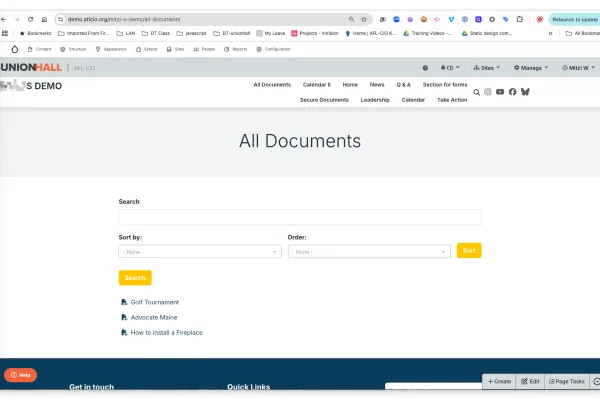Expand the Manage dropdown menu
600x400 pixels.
(531, 68)
